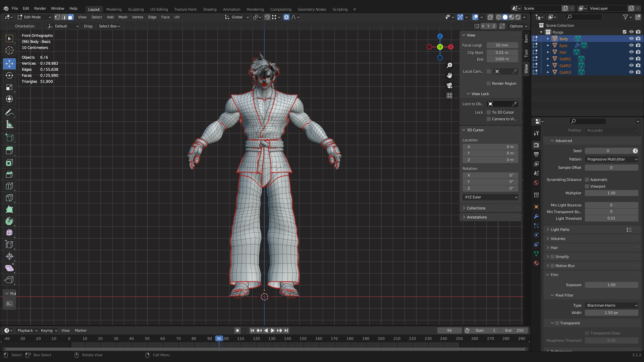This screenshot has width=644, height=362.
Task: Open the Marker menu in timeline
Action: (80, 330)
